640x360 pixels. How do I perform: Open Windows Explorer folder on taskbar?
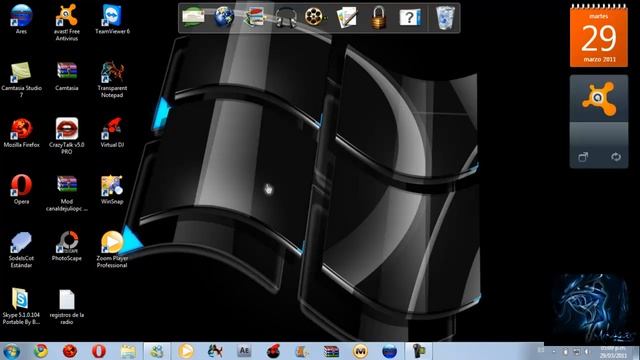(x=128, y=351)
